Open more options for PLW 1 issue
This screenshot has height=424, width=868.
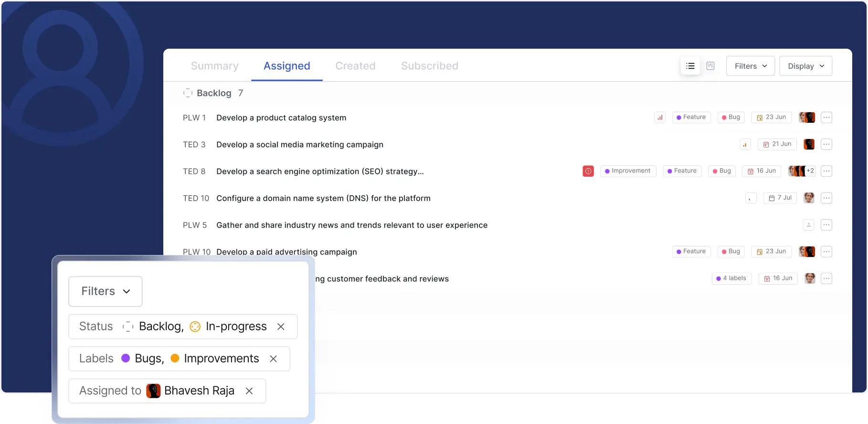(x=826, y=117)
